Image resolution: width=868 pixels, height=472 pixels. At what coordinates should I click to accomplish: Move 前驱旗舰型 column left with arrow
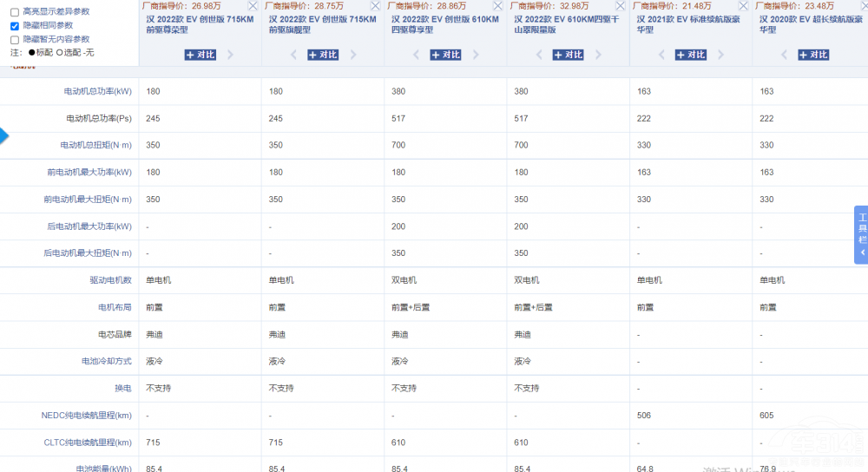click(x=293, y=55)
